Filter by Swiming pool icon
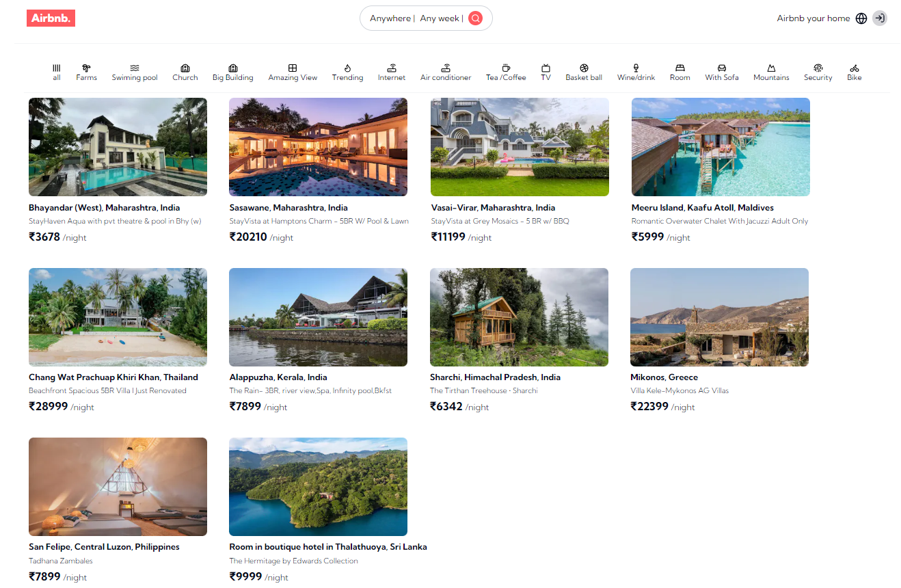901x588 pixels. point(135,68)
